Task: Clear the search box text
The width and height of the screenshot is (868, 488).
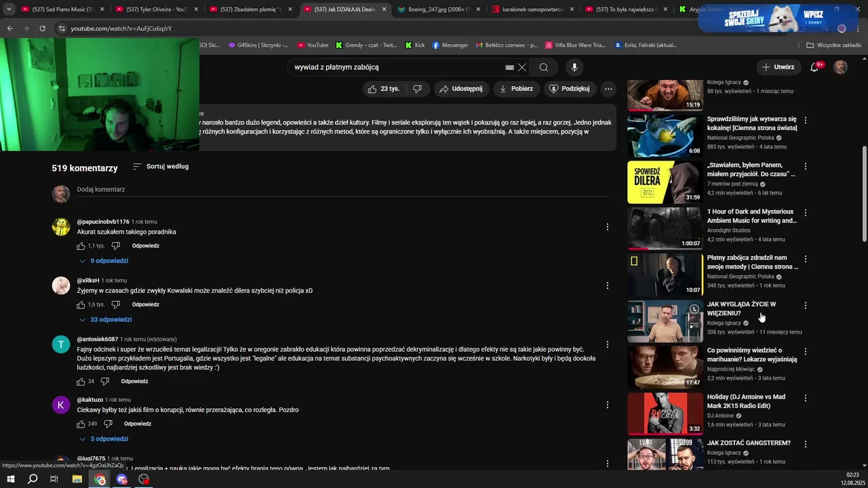Action: (522, 67)
